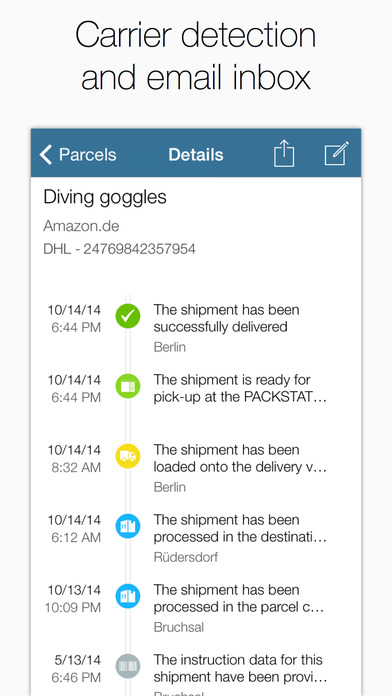Select processed in destination entry
The image size is (392, 696).
click(196, 538)
